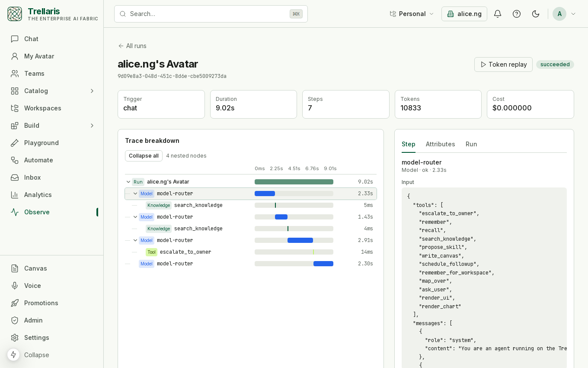This screenshot has height=368, width=588.
Task: Open the Promotions rocket icon
Action: tap(15, 303)
